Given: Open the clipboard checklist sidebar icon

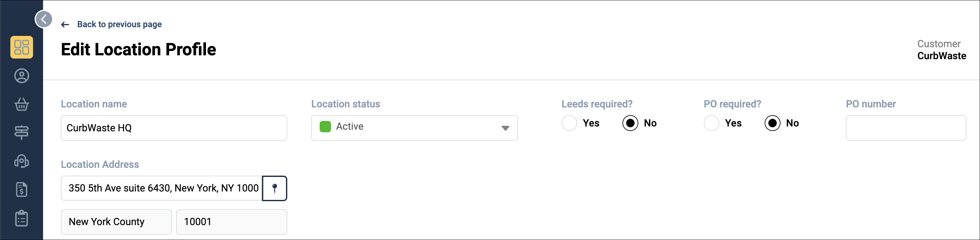Looking at the screenshot, I should click(22, 218).
